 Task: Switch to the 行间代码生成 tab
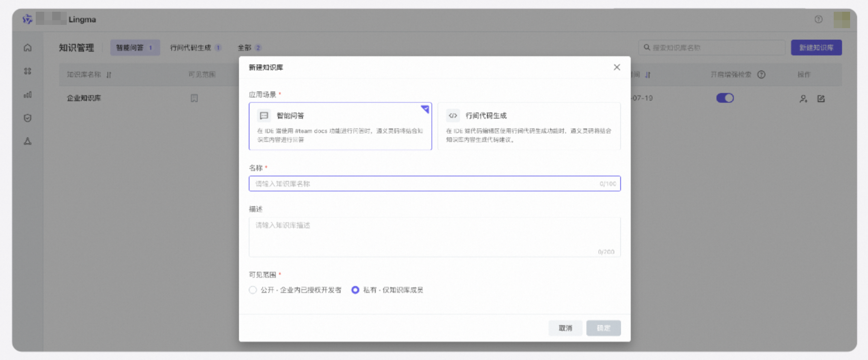click(x=195, y=47)
